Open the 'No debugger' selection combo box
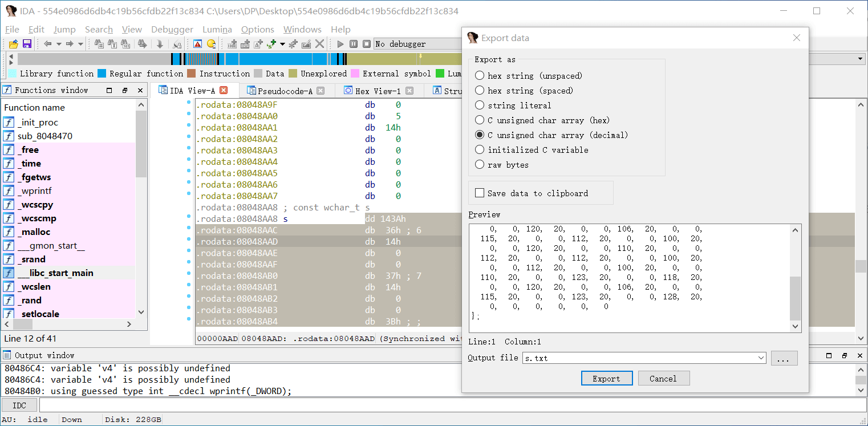Viewport: 868px width, 426px height. (417, 44)
